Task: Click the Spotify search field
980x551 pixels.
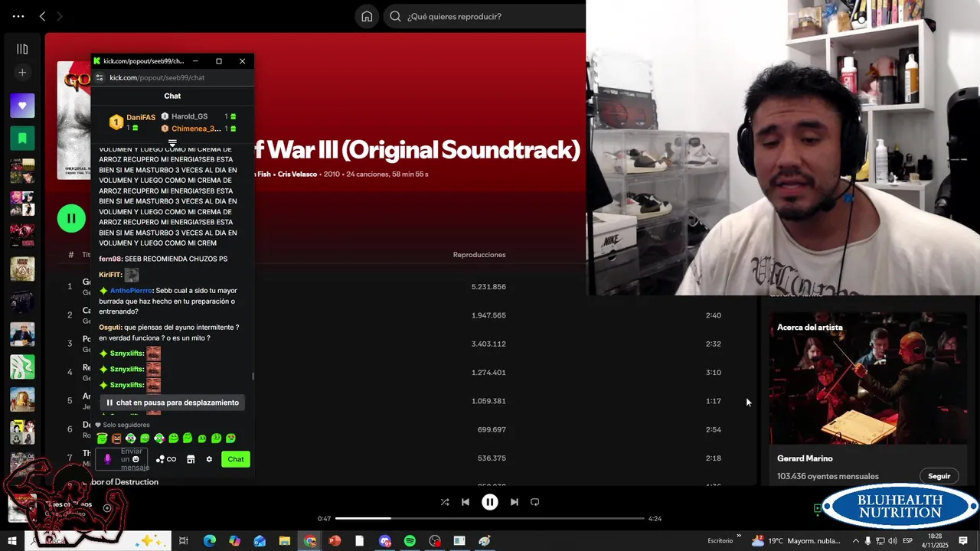Action: [x=484, y=16]
